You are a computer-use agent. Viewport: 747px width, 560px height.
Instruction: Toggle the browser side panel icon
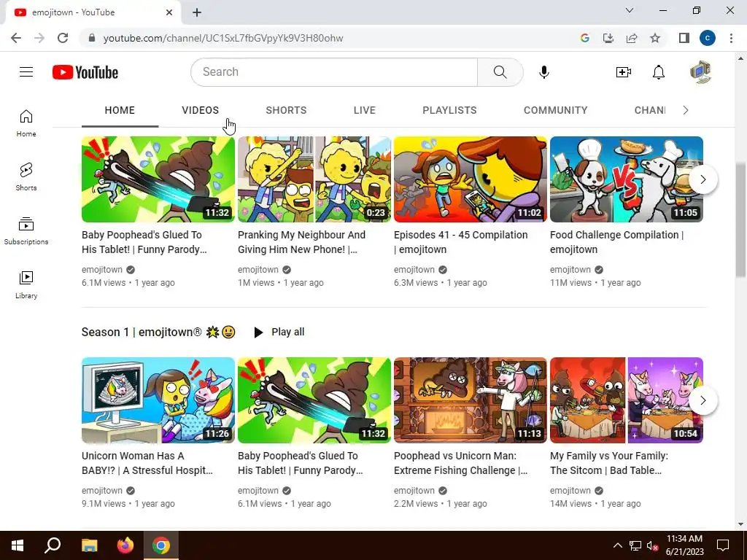tap(684, 38)
